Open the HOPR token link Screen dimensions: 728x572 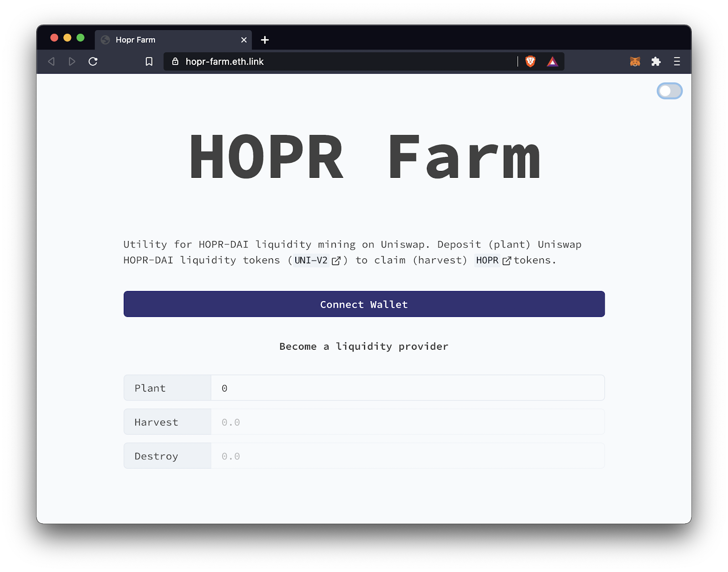coord(493,260)
